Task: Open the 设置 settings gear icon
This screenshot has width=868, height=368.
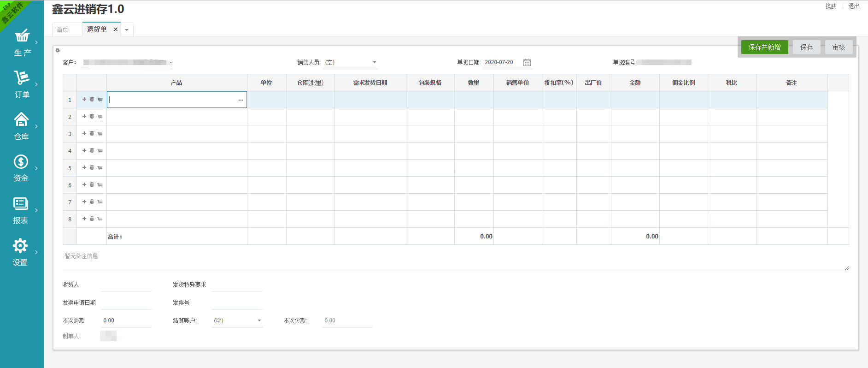Action: (20, 246)
